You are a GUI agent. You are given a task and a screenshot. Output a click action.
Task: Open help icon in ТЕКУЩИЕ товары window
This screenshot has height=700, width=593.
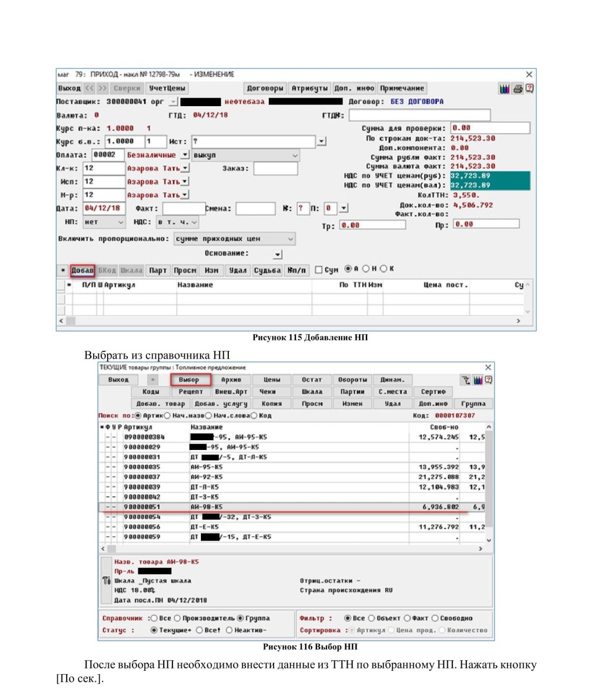(489, 380)
